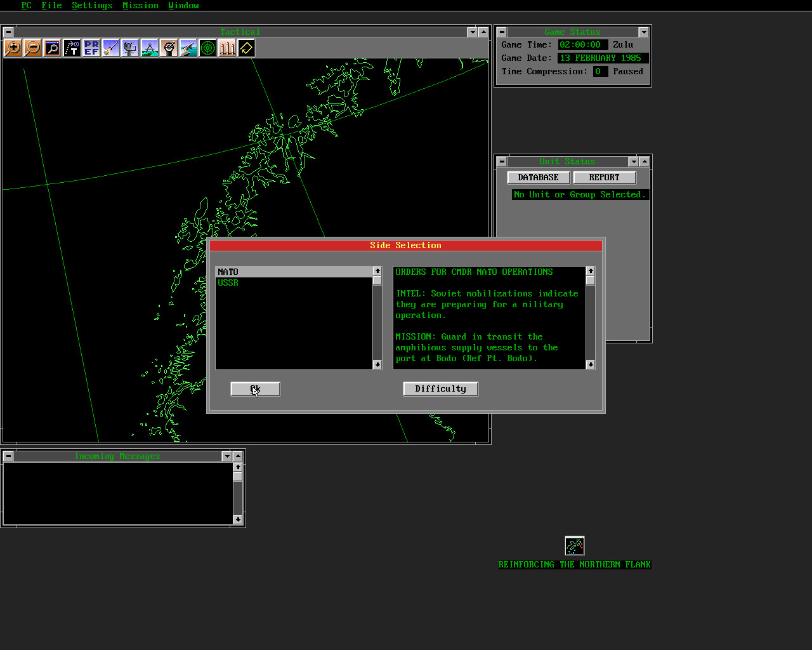This screenshot has height=650, width=812.
Task: Click the green radar scope icon
Action: tap(207, 48)
